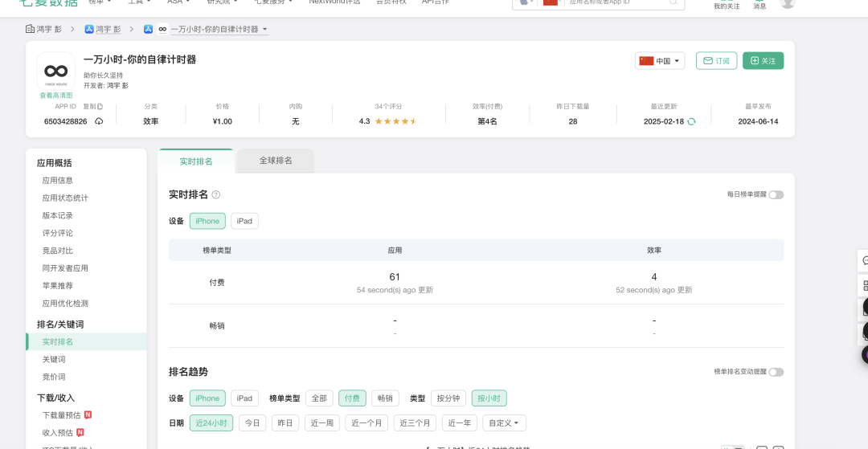Click the 付费 应用 rank value 61
Viewport: 868px width, 449px height.
coord(395,277)
